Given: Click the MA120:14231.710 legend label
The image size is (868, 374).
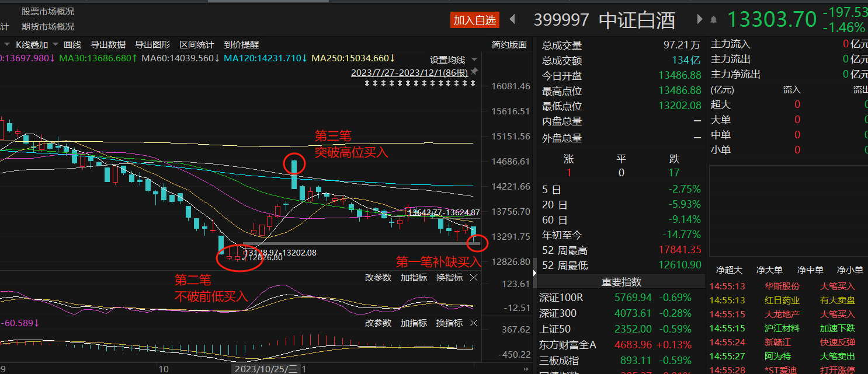Looking at the screenshot, I should [266, 58].
